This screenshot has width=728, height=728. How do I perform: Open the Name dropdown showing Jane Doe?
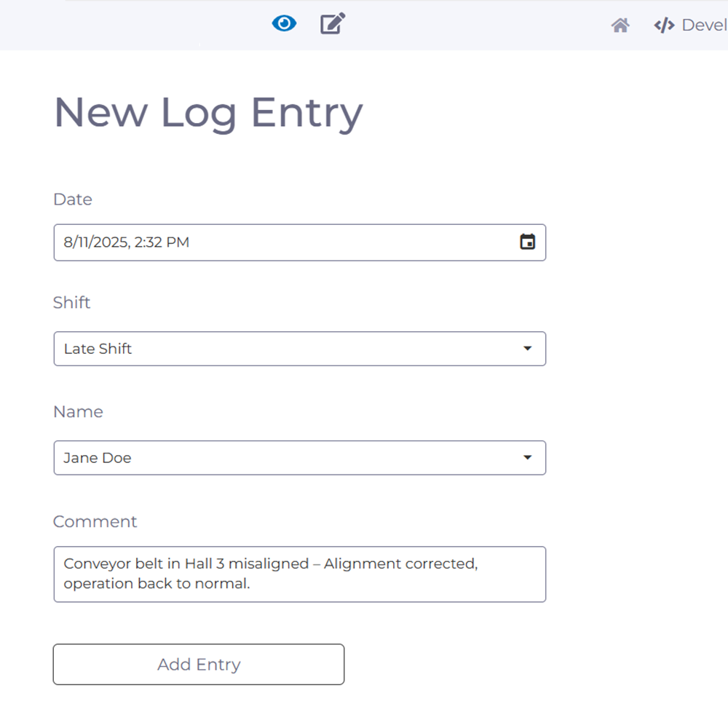tap(299, 458)
